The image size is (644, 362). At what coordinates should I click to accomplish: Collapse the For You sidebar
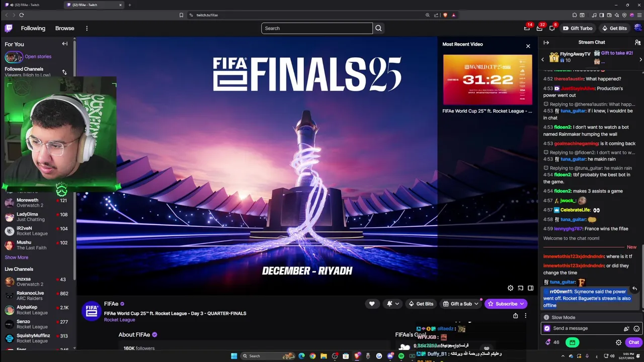tap(64, 44)
